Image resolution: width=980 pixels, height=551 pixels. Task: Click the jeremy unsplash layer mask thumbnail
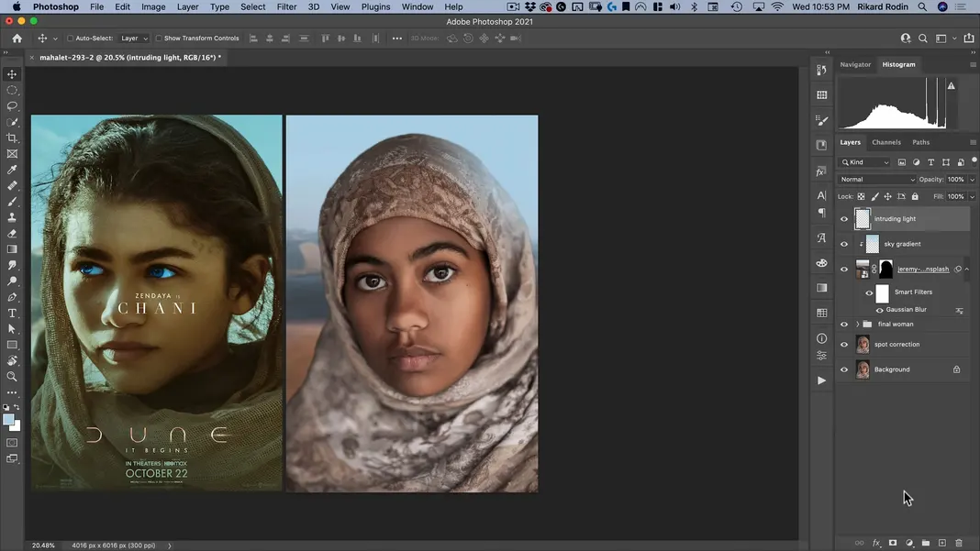click(885, 270)
